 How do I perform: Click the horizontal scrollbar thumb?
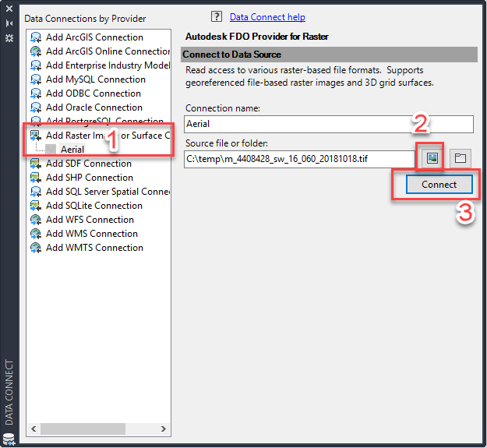[x=83, y=429]
